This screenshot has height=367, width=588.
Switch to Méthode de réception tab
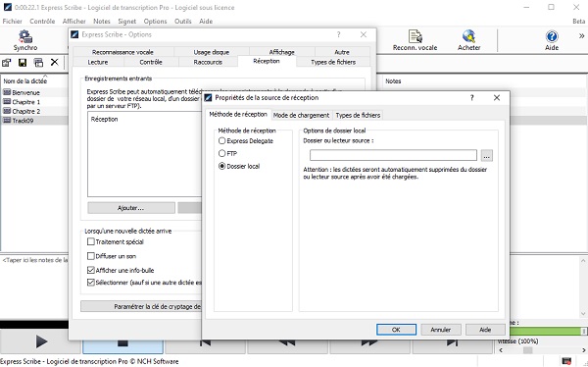(238, 114)
